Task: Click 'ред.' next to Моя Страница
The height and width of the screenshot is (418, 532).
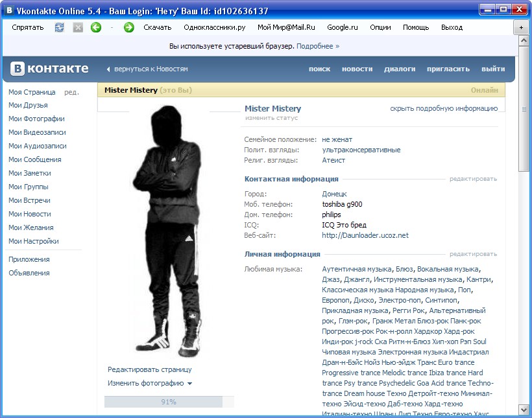Action: [x=71, y=92]
